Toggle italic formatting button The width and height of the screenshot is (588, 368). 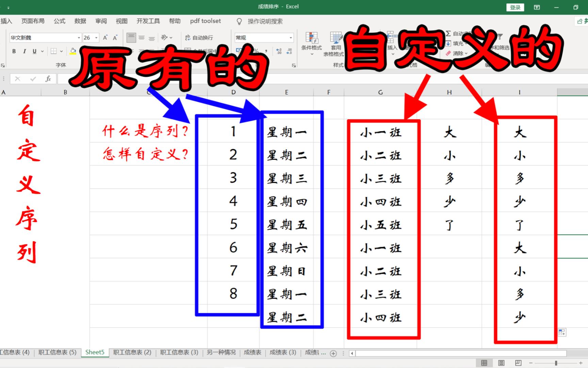point(24,51)
